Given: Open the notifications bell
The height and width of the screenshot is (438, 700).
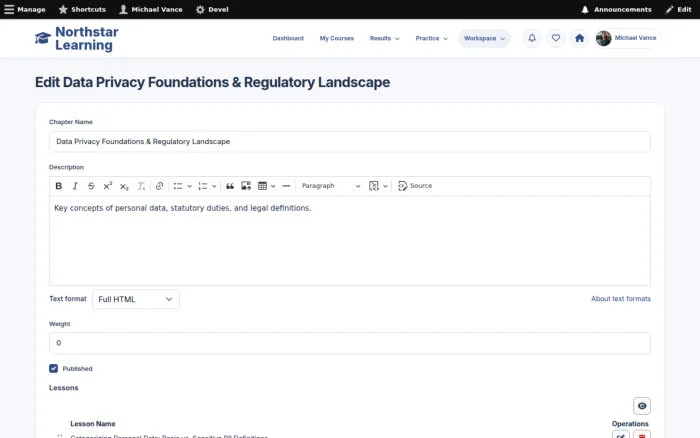Looking at the screenshot, I should (x=532, y=38).
